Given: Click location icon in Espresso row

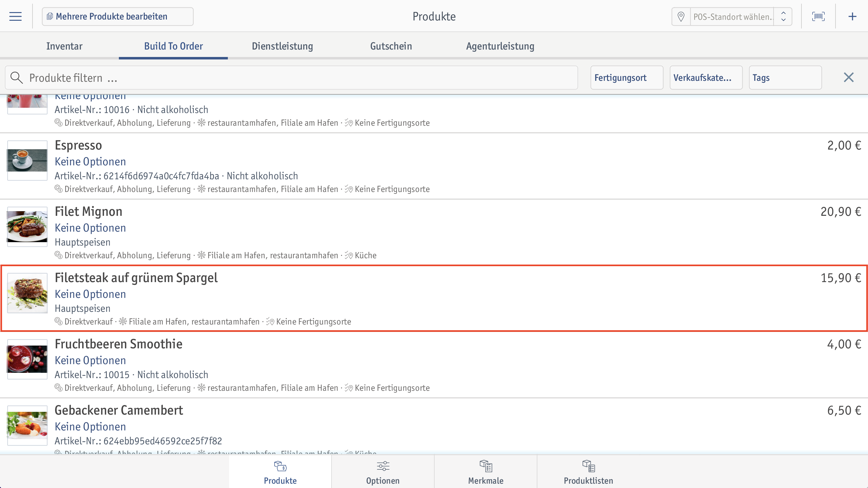Looking at the screenshot, I should (202, 189).
